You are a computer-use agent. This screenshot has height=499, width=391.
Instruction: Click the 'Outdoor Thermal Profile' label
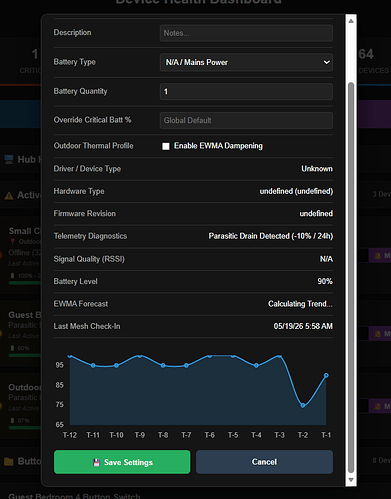tap(93, 146)
